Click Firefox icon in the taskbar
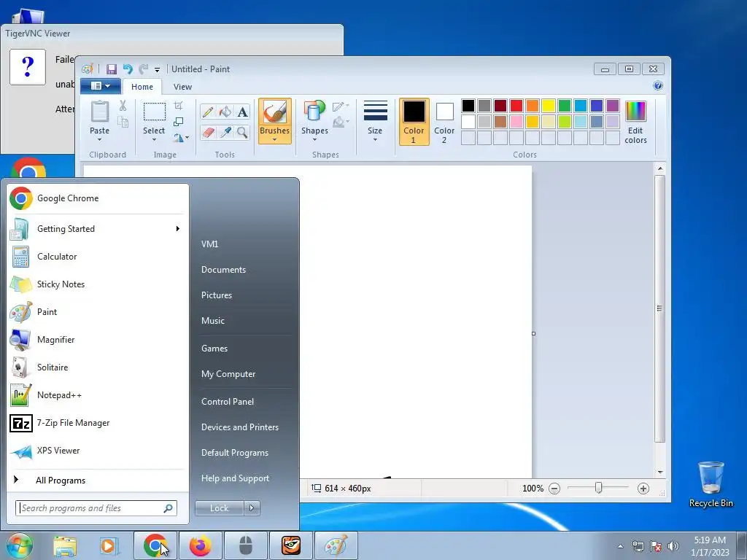 (x=200, y=545)
